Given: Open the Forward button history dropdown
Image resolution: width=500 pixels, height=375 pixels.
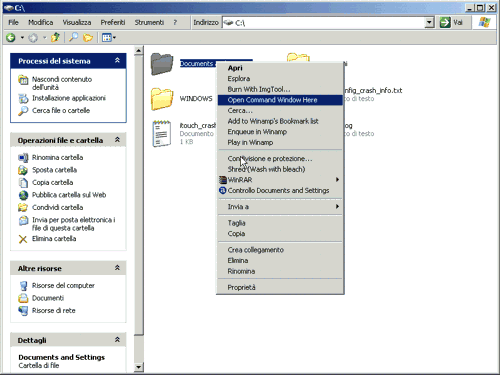Looking at the screenshot, I should pyautogui.click(x=44, y=38).
